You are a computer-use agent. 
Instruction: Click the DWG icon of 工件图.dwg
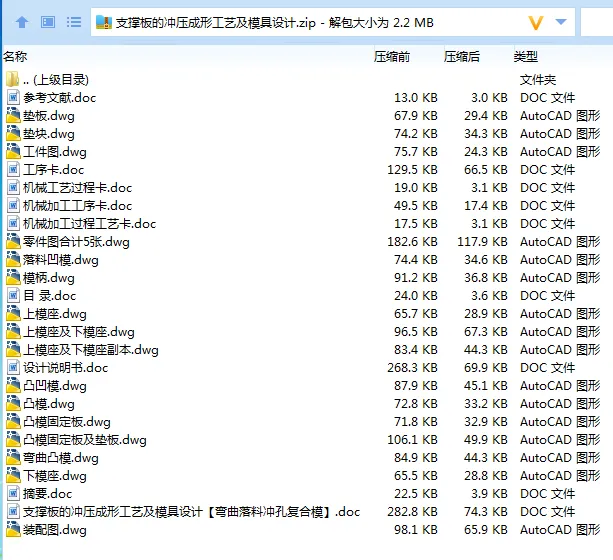click(x=13, y=151)
